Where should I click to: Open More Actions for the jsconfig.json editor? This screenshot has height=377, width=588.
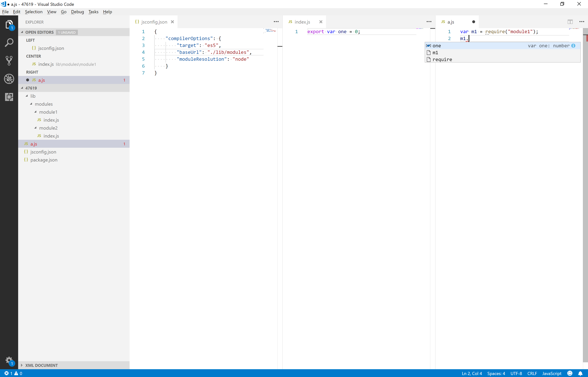click(x=276, y=22)
